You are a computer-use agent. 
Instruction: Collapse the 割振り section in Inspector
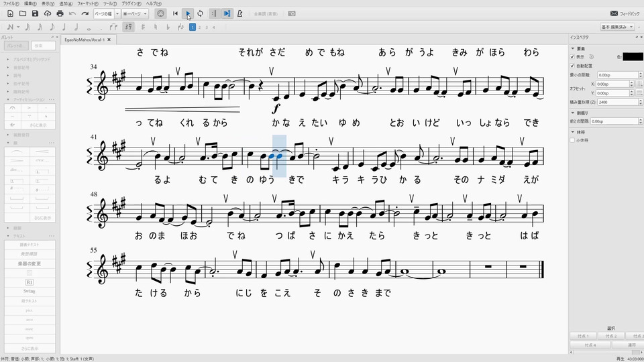[573, 113]
